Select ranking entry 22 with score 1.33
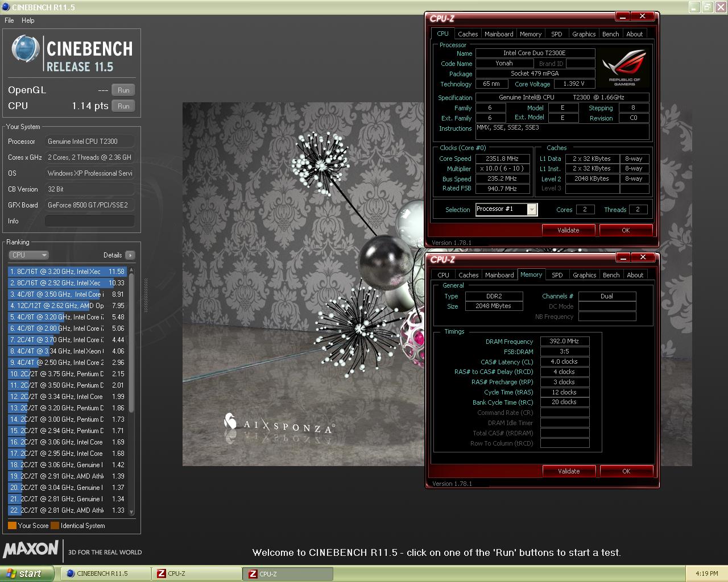 click(67, 510)
